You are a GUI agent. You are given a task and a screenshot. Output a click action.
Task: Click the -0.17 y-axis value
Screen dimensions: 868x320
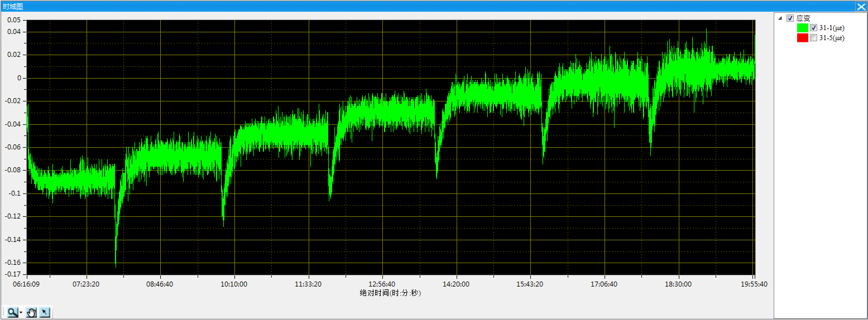[13, 274]
